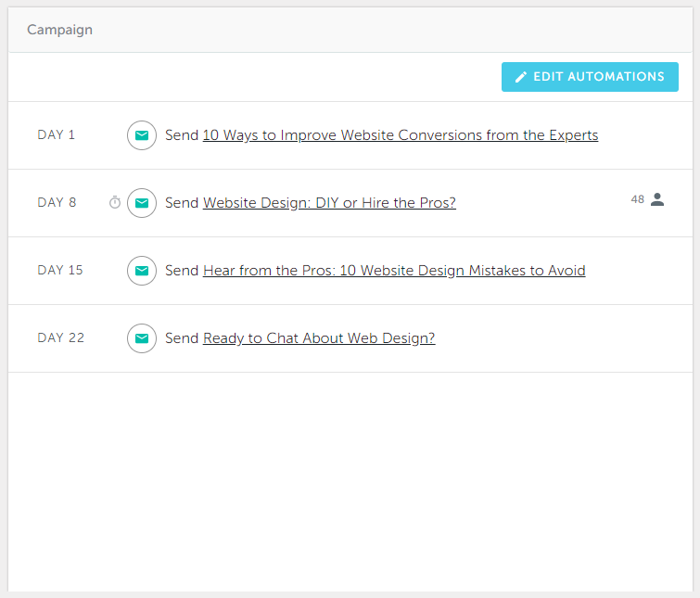Click the DAY 22 label
The width and height of the screenshot is (700, 598).
pyautogui.click(x=60, y=337)
